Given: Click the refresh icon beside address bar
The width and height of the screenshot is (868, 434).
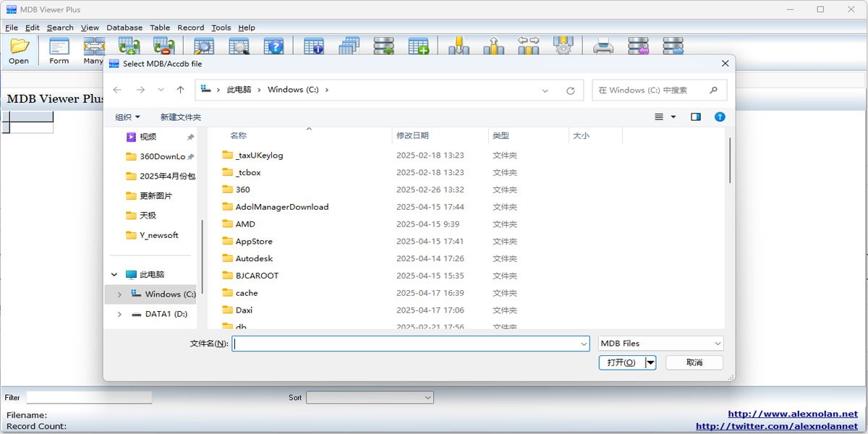Looking at the screenshot, I should pos(570,90).
